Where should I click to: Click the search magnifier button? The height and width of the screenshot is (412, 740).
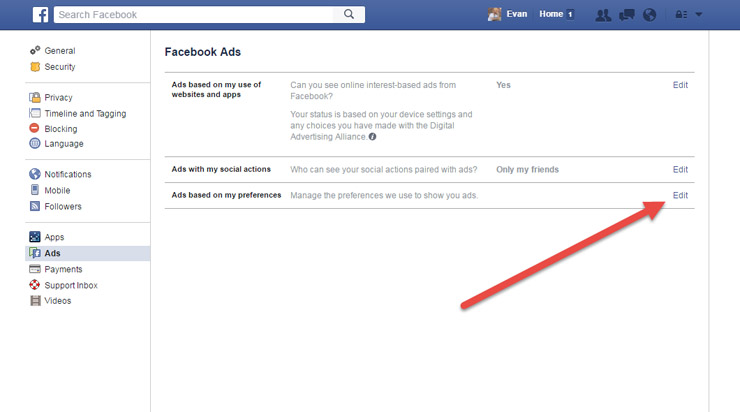tap(349, 14)
